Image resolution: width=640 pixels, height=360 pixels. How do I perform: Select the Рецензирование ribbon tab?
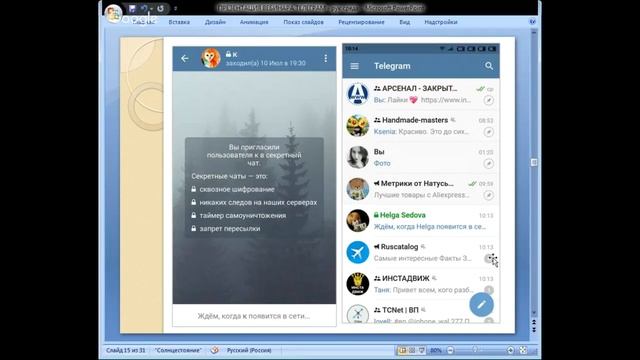click(361, 22)
